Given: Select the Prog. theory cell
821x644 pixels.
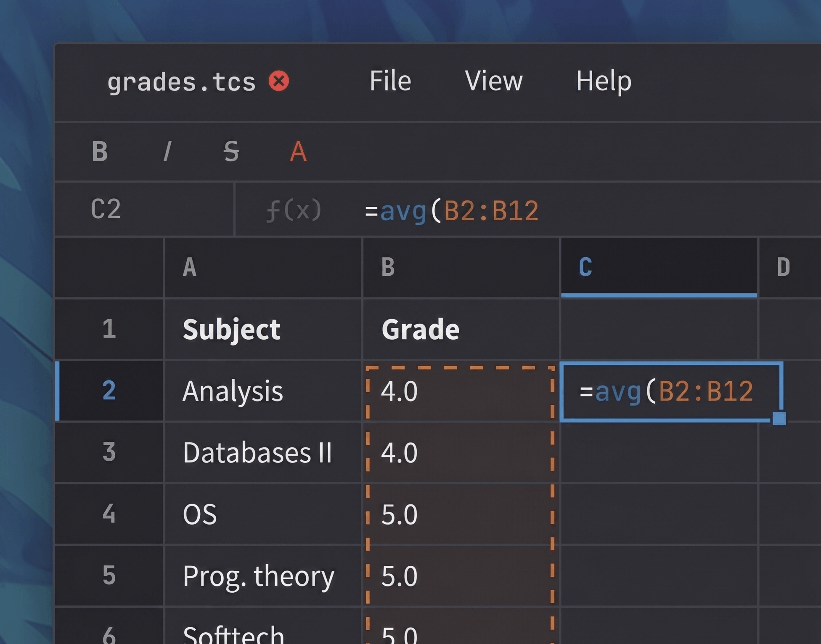Looking at the screenshot, I should pyautogui.click(x=263, y=575).
